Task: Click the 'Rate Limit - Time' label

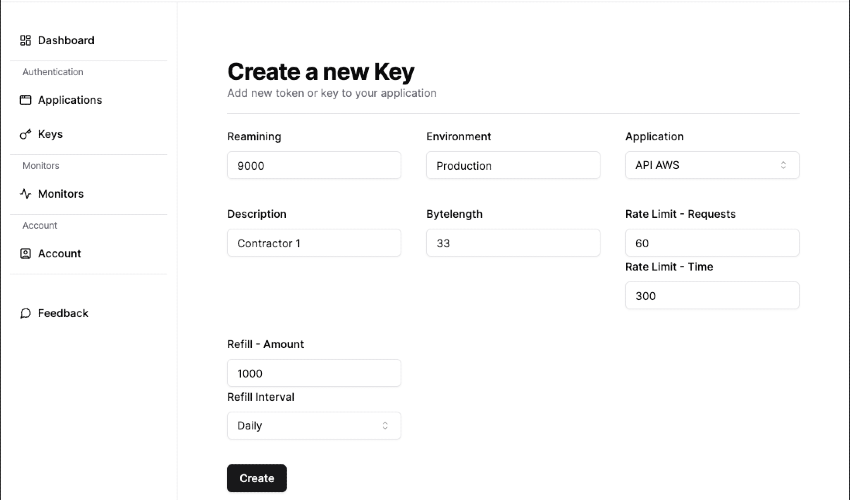Action: coord(669,267)
